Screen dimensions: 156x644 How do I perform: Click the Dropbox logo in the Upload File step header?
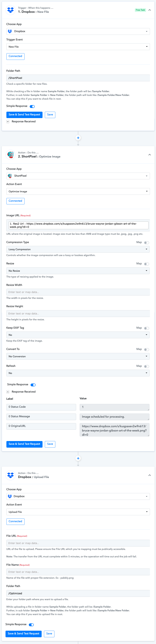pos(10,475)
